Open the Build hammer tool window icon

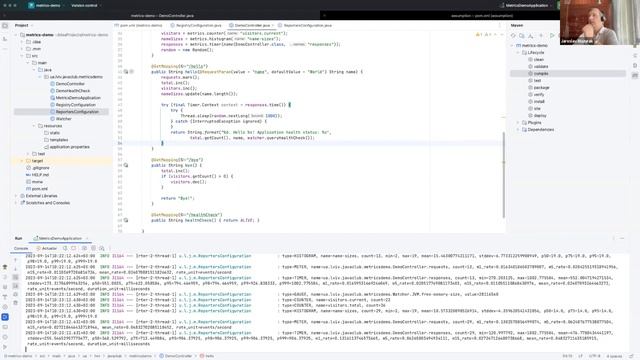coord(5,267)
